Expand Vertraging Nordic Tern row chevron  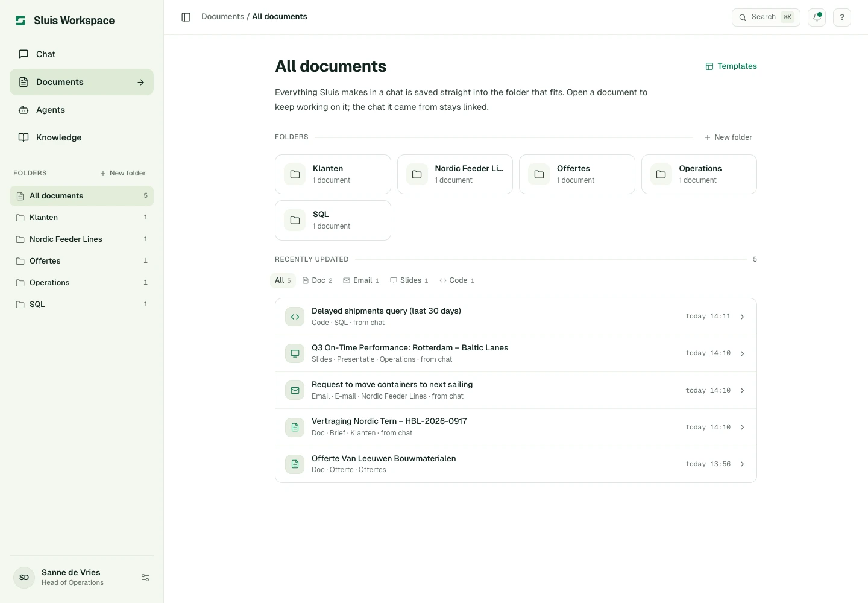pyautogui.click(x=742, y=427)
